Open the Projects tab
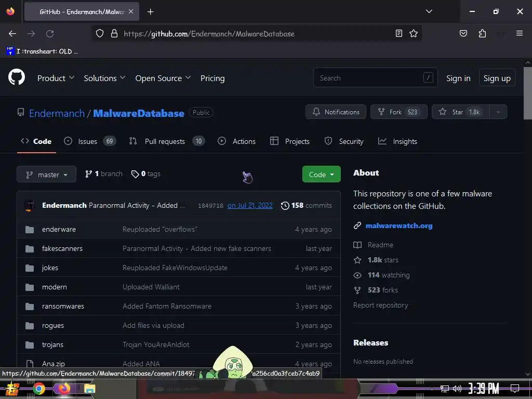Screen dimensions: 532x399 pyautogui.click(x=290, y=141)
